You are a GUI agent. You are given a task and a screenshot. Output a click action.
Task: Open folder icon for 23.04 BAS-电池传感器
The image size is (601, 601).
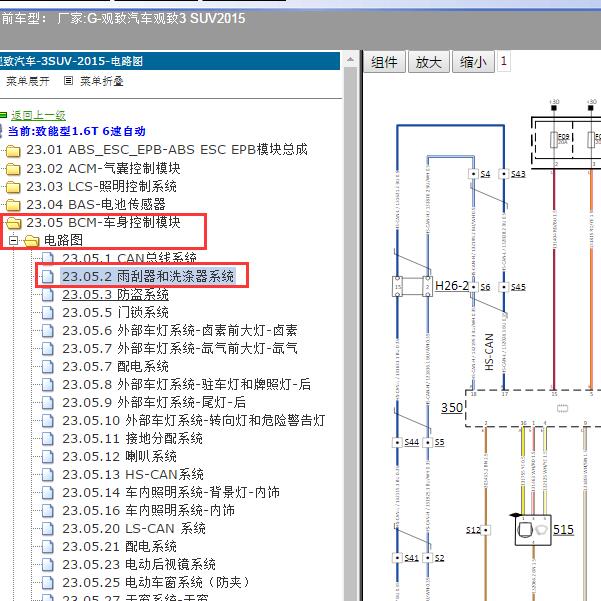pyautogui.click(x=13, y=205)
